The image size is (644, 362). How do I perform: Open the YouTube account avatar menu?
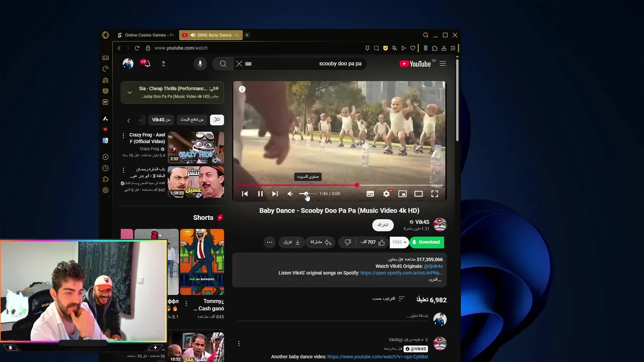(128, 64)
